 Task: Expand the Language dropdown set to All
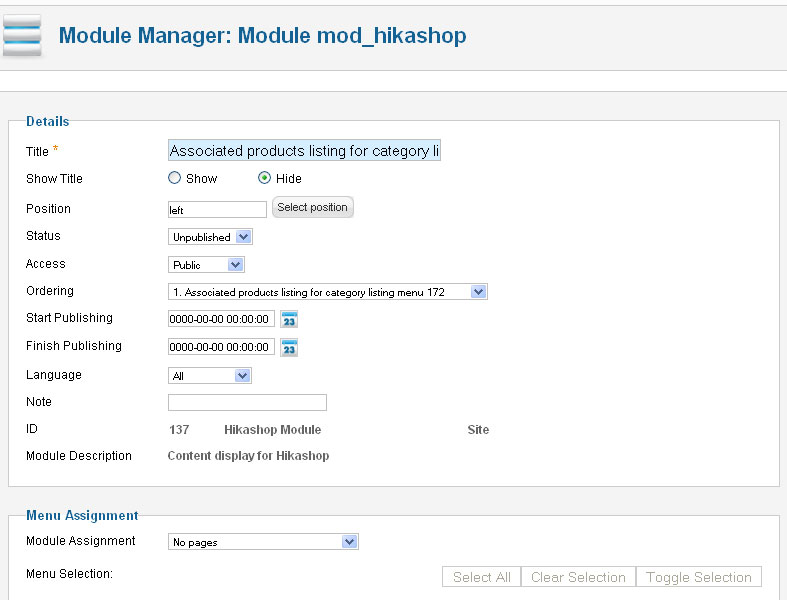(209, 376)
